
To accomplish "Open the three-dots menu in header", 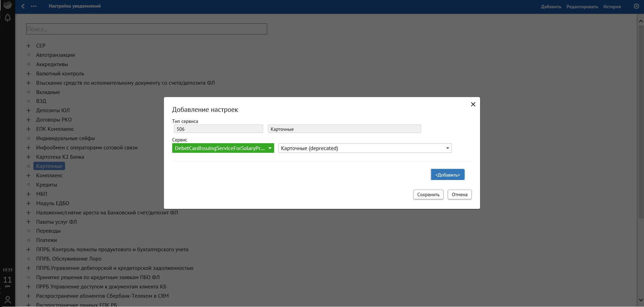I will 34,6.
